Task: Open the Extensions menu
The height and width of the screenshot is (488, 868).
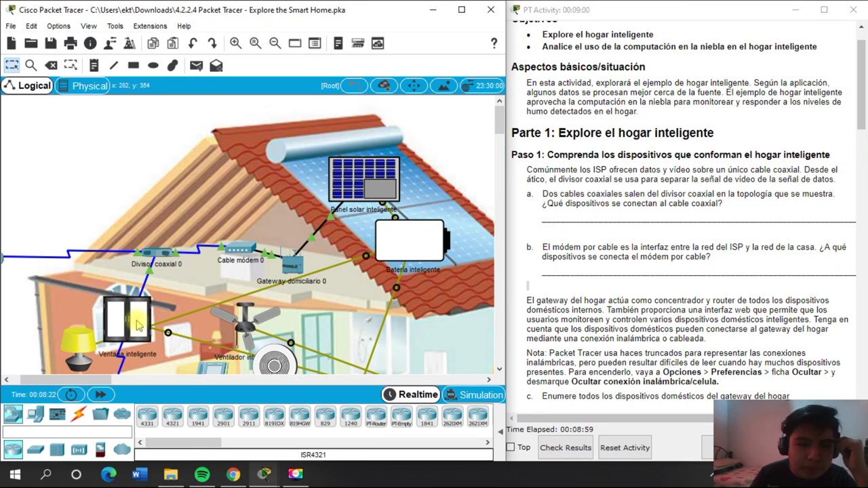Action: [x=150, y=26]
